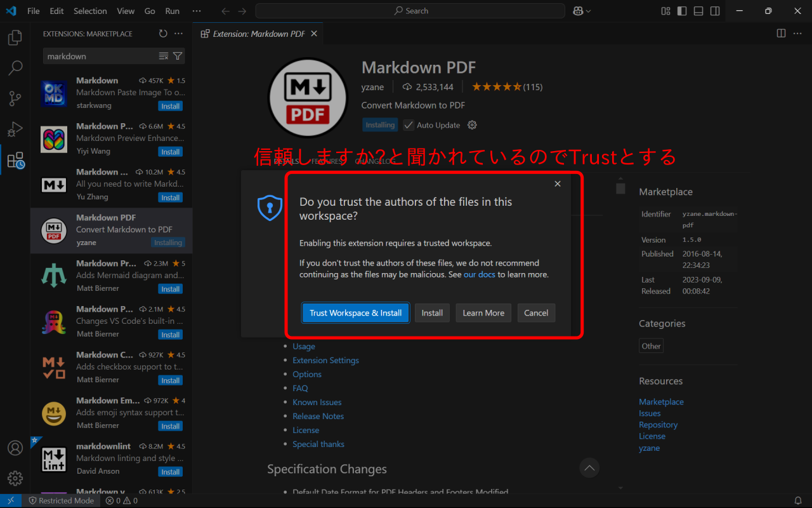Open the Run and Debug view

pyautogui.click(x=15, y=129)
